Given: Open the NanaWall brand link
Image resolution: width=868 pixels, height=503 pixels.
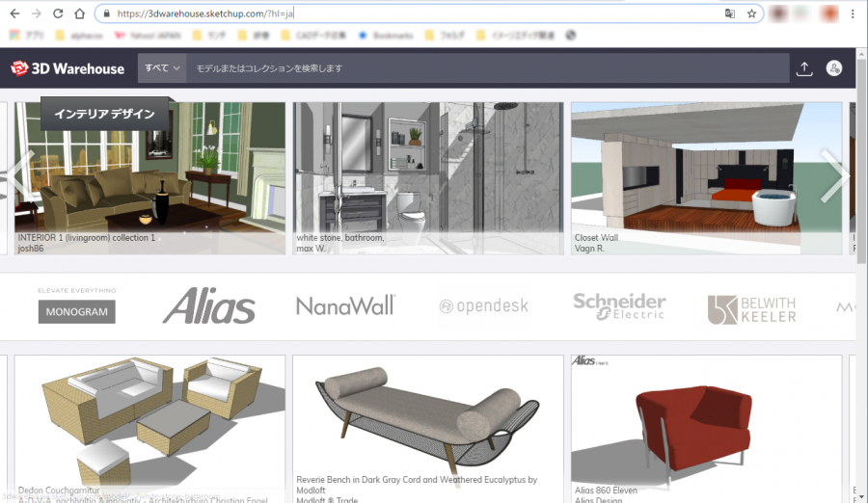Looking at the screenshot, I should [x=346, y=305].
